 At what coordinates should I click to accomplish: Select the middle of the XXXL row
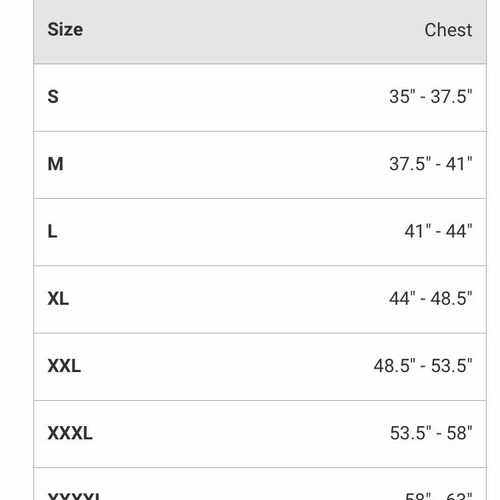pos(260,434)
